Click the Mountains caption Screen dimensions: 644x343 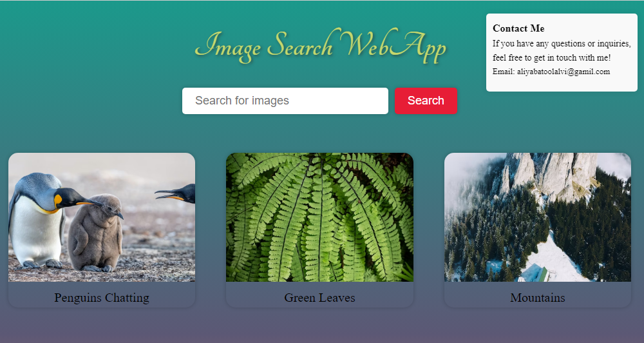pyautogui.click(x=538, y=297)
